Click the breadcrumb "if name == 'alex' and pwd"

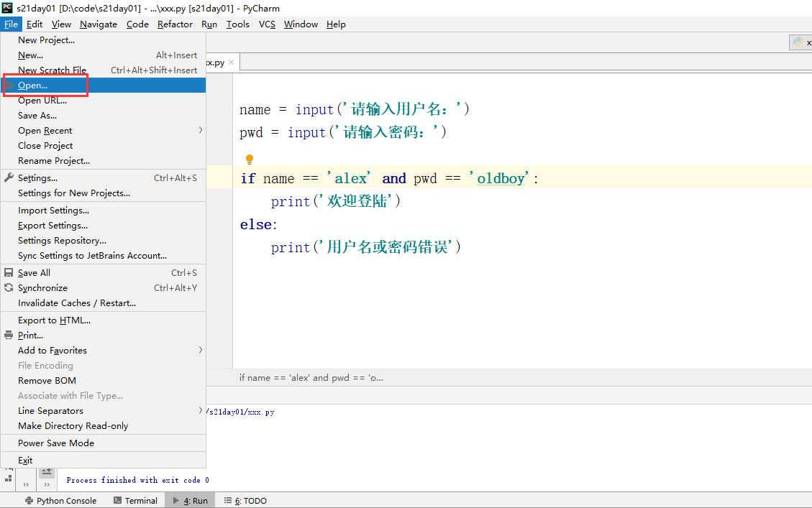(311, 378)
